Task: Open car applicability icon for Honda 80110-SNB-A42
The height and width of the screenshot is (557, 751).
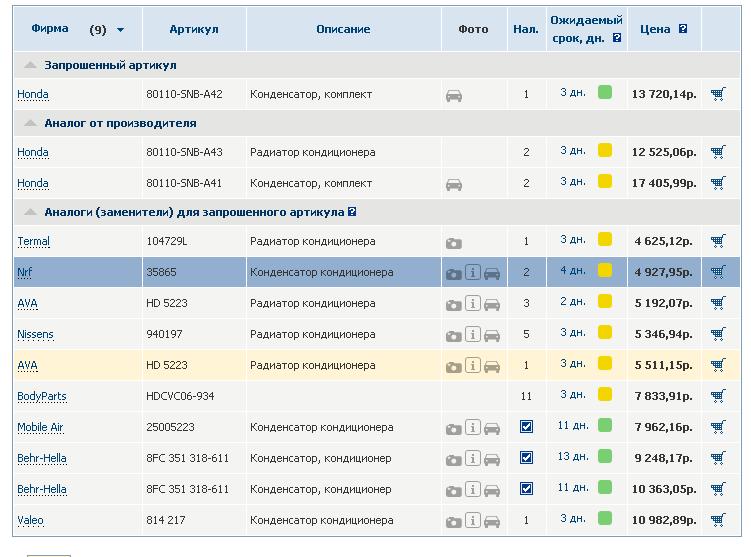Action: click(x=454, y=95)
